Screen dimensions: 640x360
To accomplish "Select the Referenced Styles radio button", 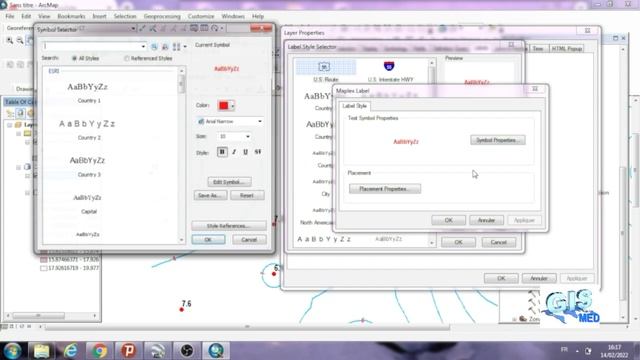I will [127, 58].
